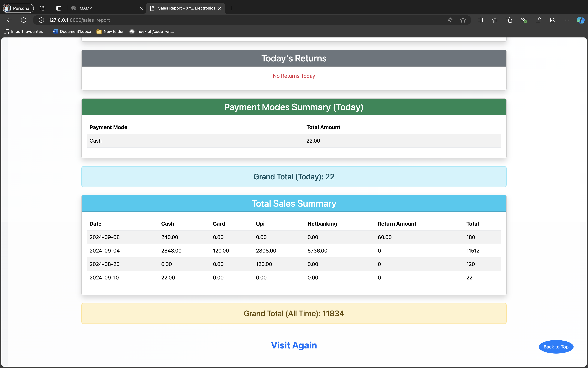The width and height of the screenshot is (588, 368).
Task: Click Payment Modes Summary (Today) header
Action: pos(294,107)
